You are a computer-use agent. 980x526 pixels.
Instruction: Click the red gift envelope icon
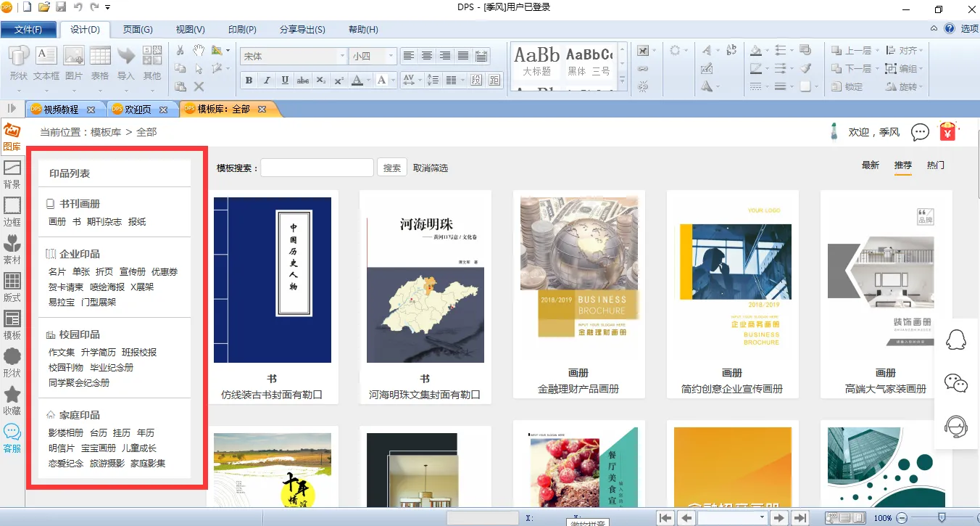coord(947,131)
